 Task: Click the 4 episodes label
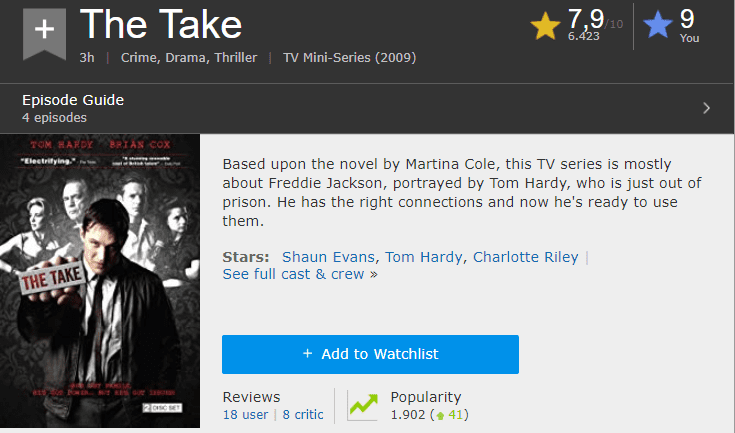coord(54,118)
